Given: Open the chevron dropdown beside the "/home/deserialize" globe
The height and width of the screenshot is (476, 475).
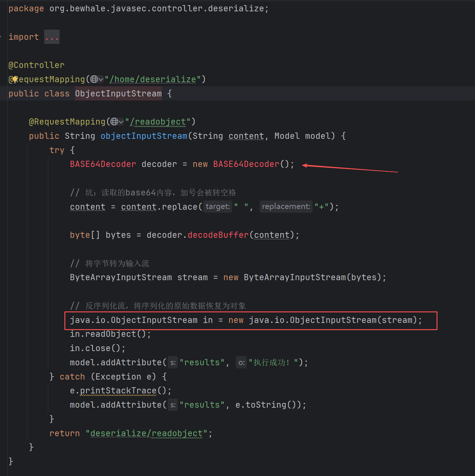Looking at the screenshot, I should pyautogui.click(x=101, y=80).
